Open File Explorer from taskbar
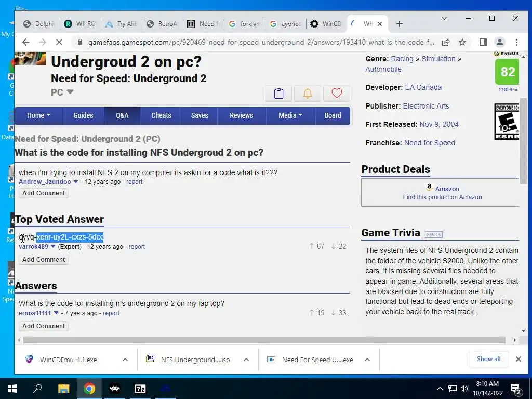Image resolution: width=532 pixels, height=399 pixels. coord(63,389)
